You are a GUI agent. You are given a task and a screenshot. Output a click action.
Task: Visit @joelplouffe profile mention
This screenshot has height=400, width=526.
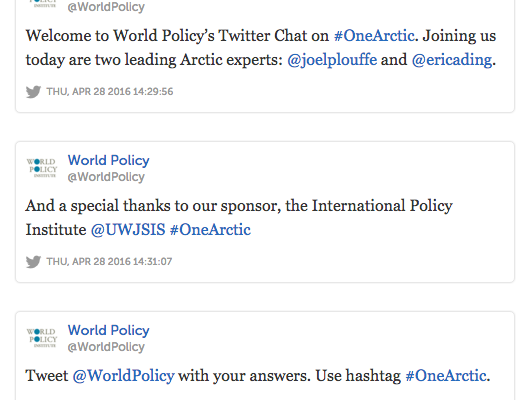pyautogui.click(x=332, y=60)
